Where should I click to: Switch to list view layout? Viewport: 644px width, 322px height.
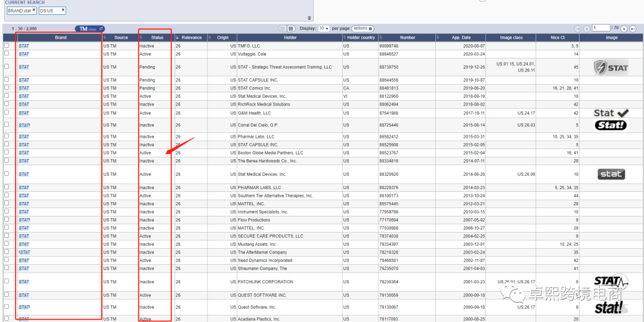(283, 29)
